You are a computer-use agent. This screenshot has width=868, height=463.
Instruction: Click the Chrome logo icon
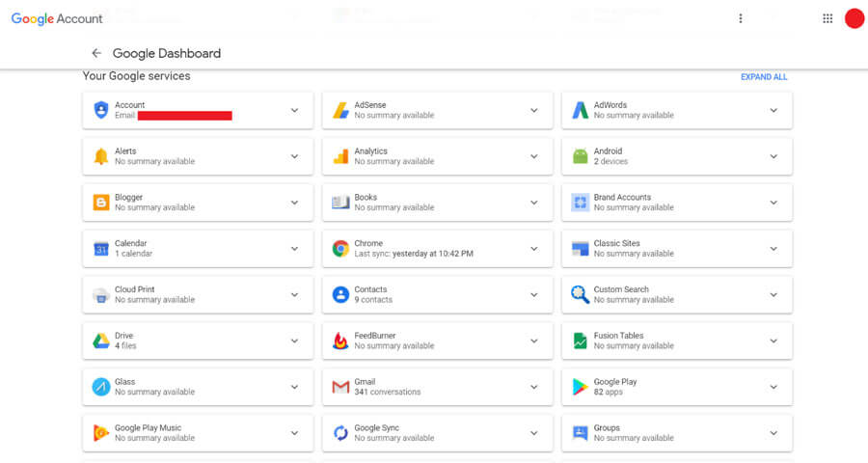pyautogui.click(x=340, y=249)
